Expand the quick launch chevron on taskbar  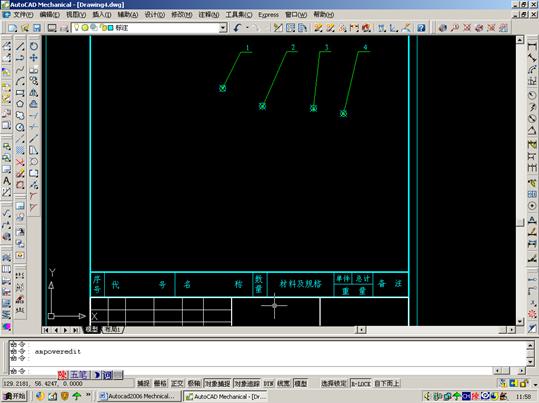click(x=88, y=394)
